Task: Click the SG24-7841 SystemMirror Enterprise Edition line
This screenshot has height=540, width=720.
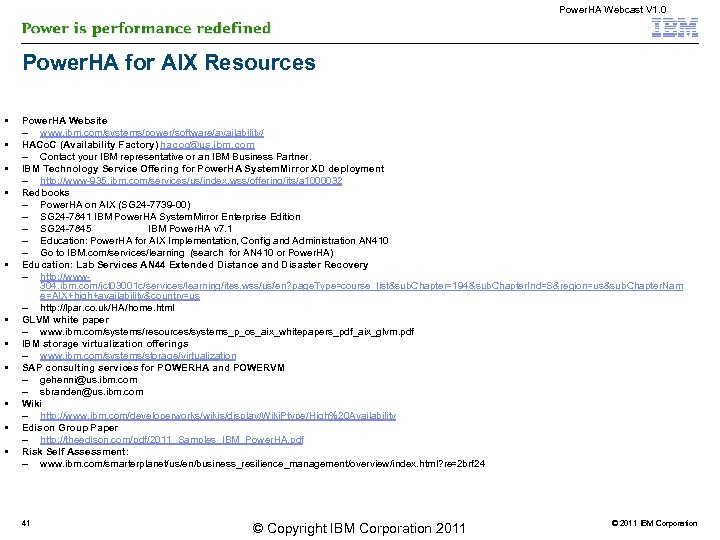Action: click(170, 217)
